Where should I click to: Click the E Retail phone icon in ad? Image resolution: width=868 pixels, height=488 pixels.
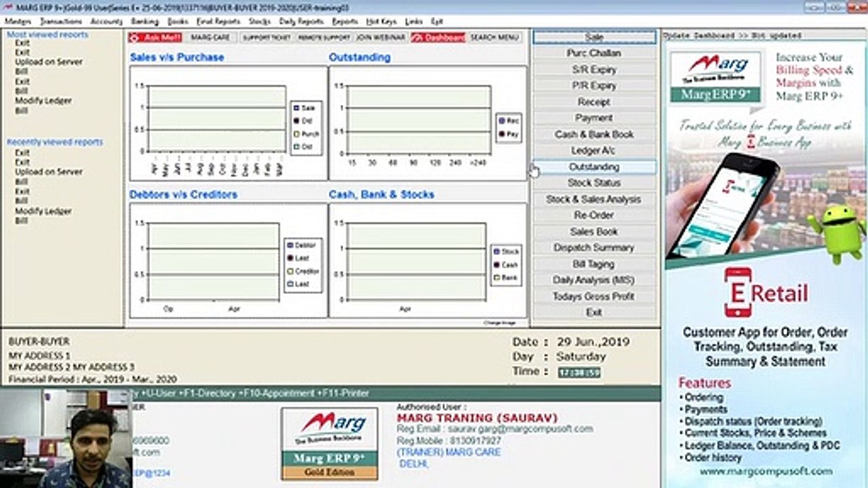pyautogui.click(x=738, y=293)
